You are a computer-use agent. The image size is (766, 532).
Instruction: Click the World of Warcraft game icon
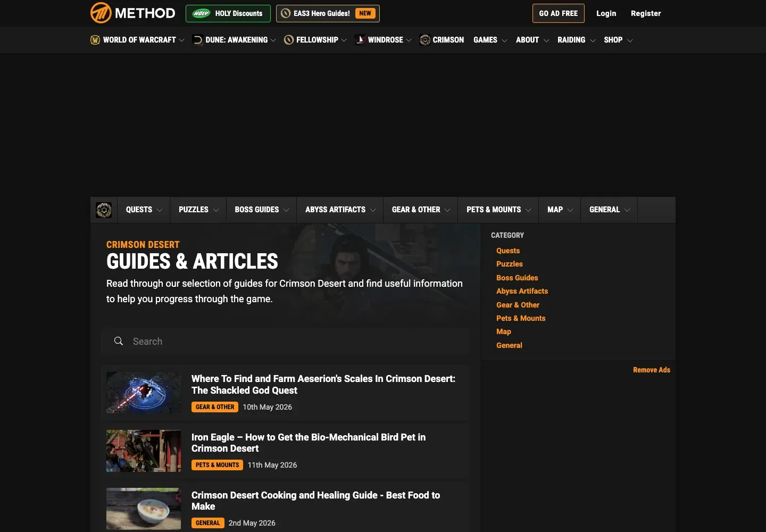pyautogui.click(x=95, y=40)
